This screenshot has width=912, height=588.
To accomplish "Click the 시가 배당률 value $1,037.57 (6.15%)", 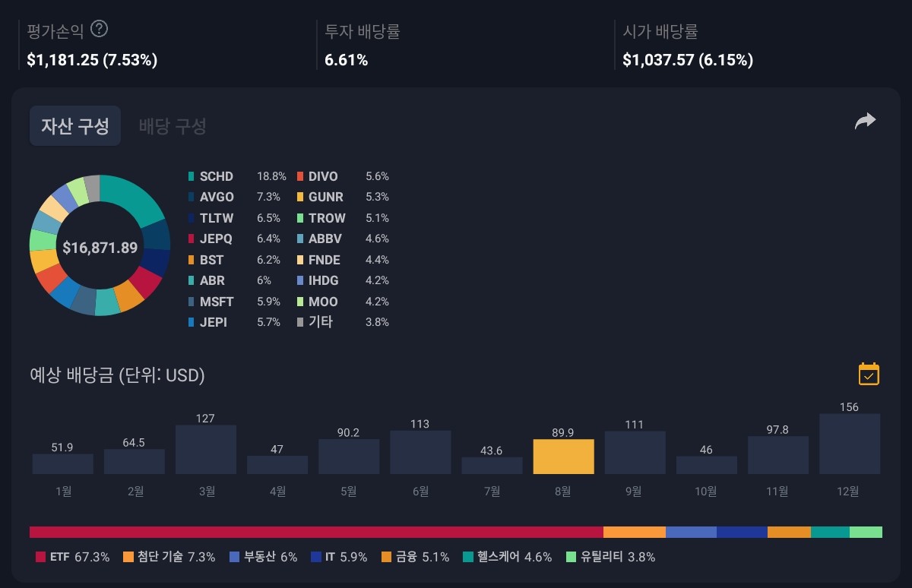I will point(688,60).
